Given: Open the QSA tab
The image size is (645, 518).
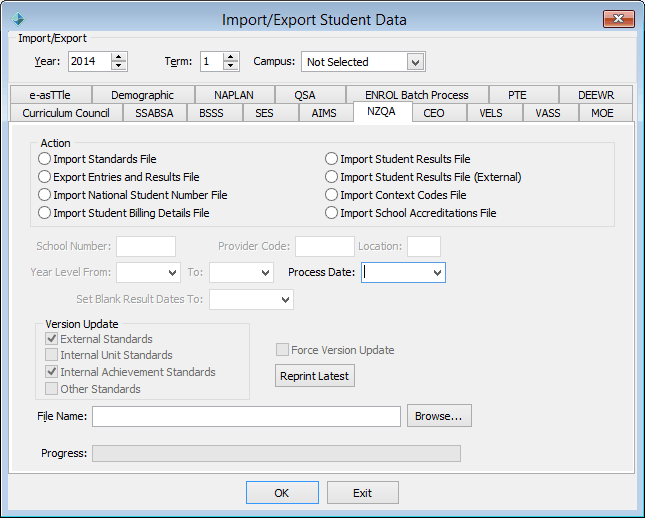Looking at the screenshot, I should click(x=305, y=95).
